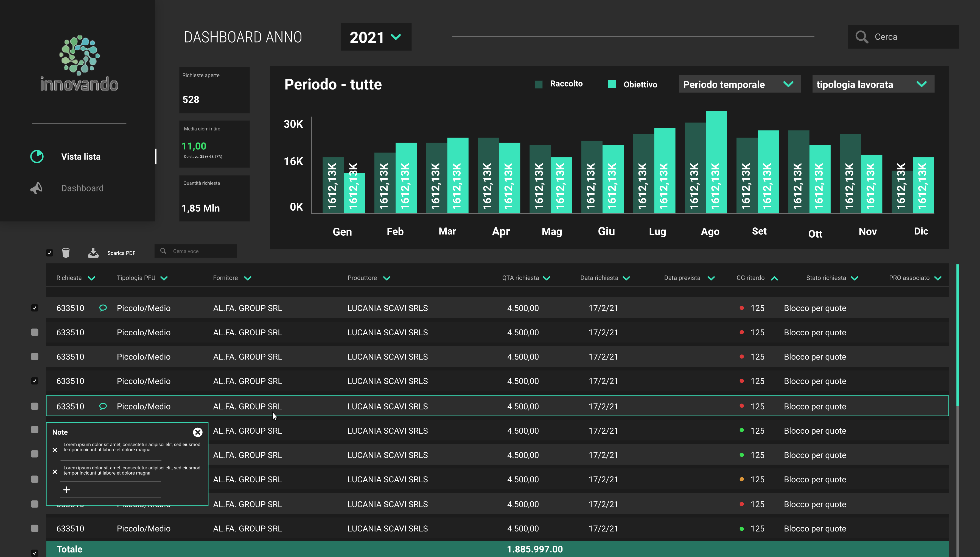
Task: Click red status dot in first row
Action: (x=742, y=308)
